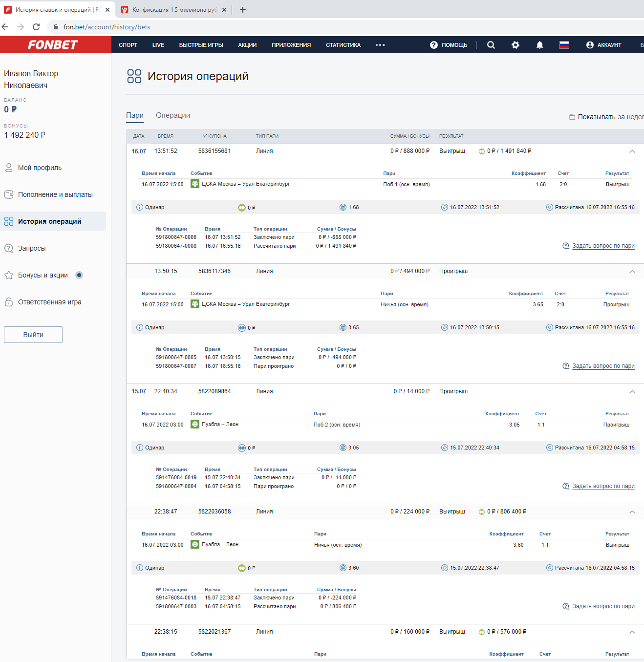Open notifications bell icon
Viewport: 644px width, 662px height.
tap(539, 45)
